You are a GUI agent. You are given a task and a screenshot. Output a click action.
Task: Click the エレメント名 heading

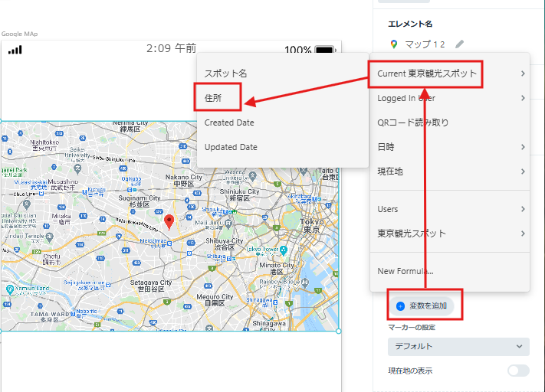(410, 24)
